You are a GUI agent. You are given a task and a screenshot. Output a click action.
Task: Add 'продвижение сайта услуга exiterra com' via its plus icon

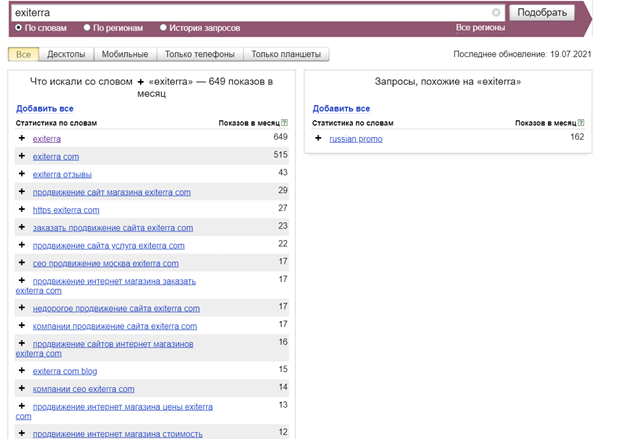pos(22,245)
